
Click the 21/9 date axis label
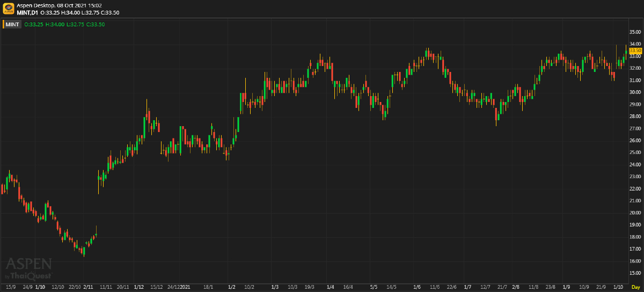[602, 287]
